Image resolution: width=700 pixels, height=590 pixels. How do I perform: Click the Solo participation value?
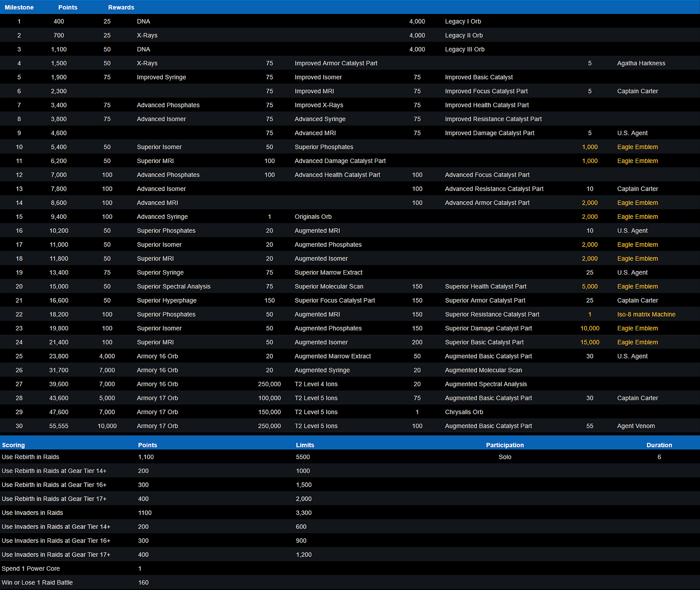505,457
